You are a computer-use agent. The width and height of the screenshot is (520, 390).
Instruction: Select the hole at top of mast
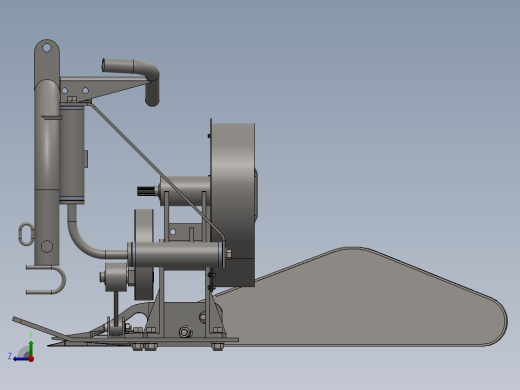[x=47, y=48]
